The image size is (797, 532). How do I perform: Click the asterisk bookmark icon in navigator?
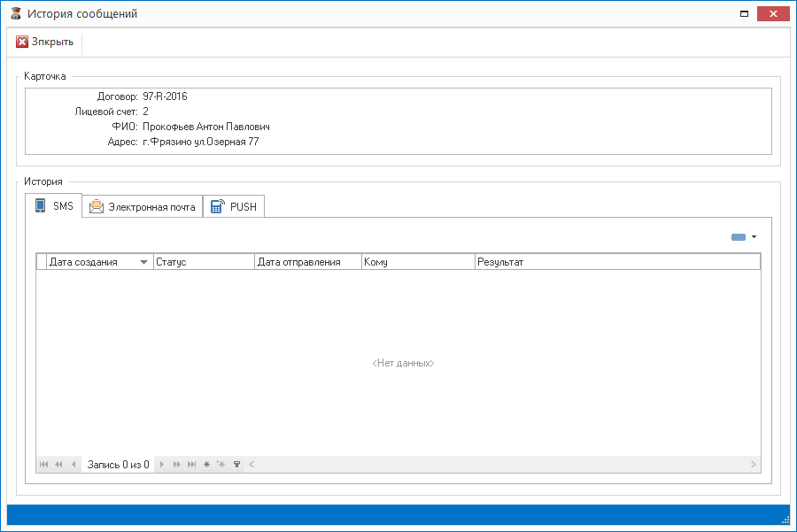(x=206, y=465)
